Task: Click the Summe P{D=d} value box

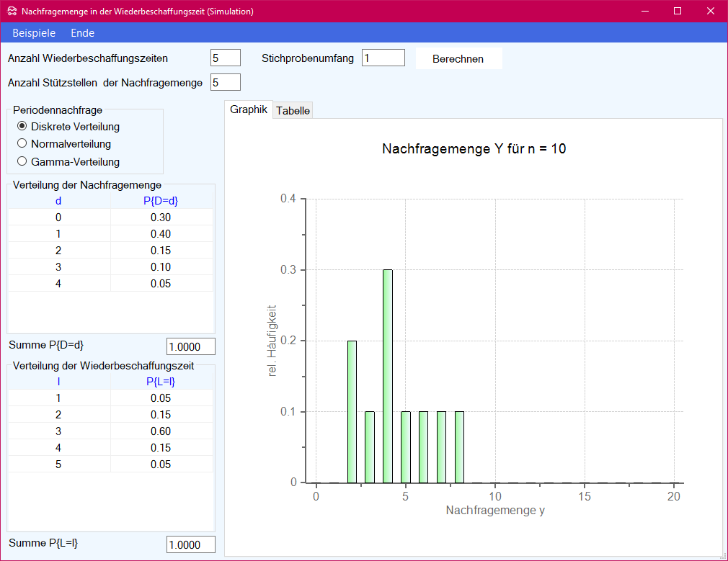Action: (x=190, y=346)
